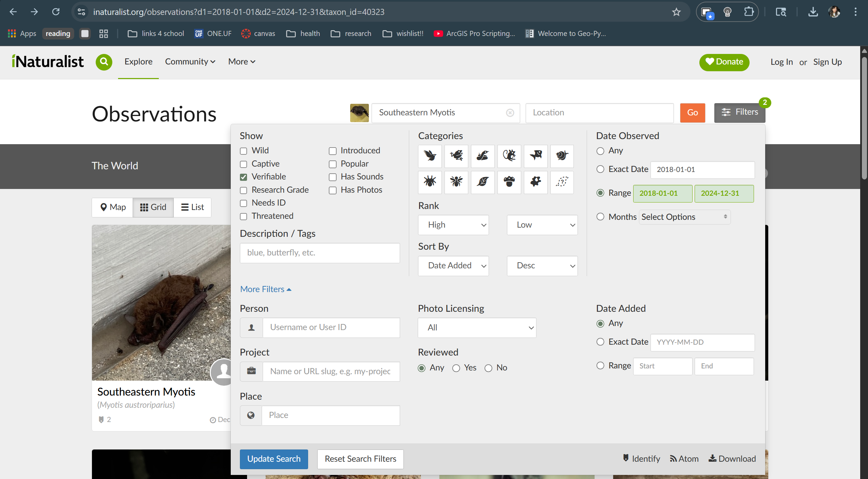
Task: Check the Has Photos option
Action: point(332,190)
